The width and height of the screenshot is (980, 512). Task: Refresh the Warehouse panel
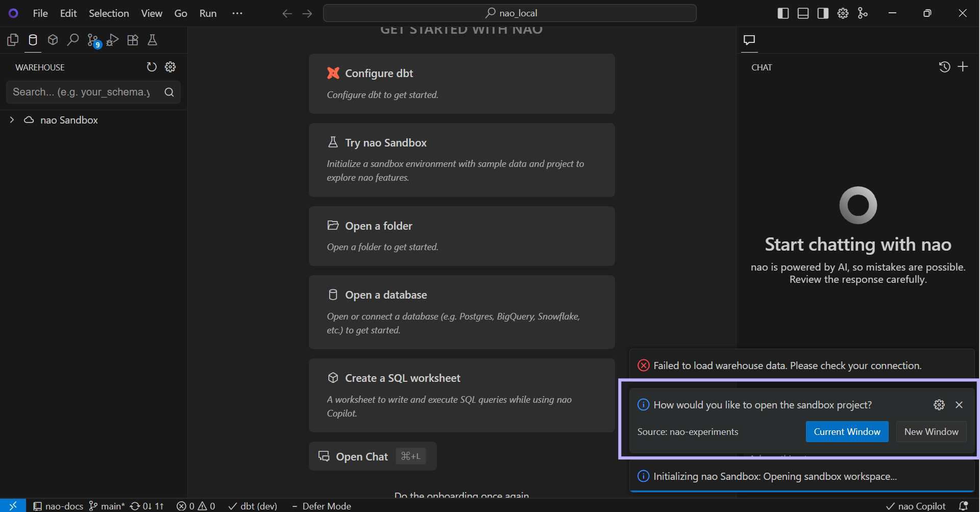(152, 67)
